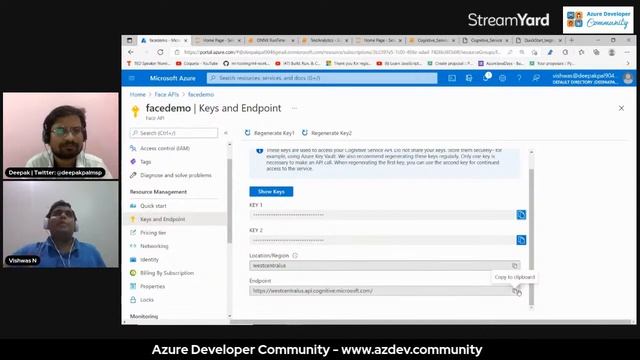The height and width of the screenshot is (360, 640).
Task: Click the KEY 1 masked field
Action: [x=382, y=215]
